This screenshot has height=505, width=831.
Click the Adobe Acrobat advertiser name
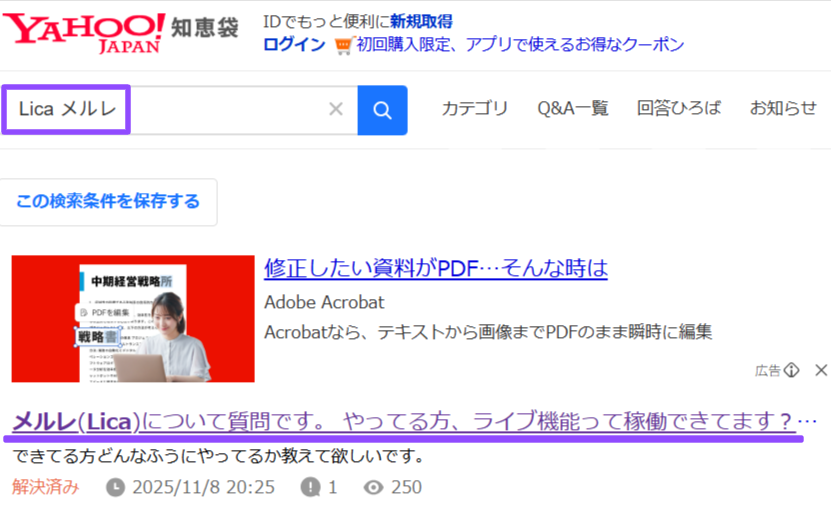tap(324, 302)
